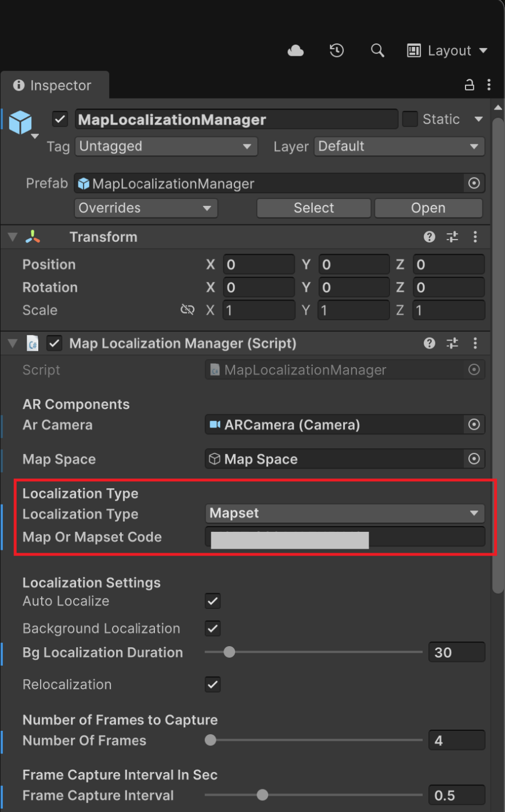
Task: Open the prefab Overrides dropdown
Action: tap(146, 208)
